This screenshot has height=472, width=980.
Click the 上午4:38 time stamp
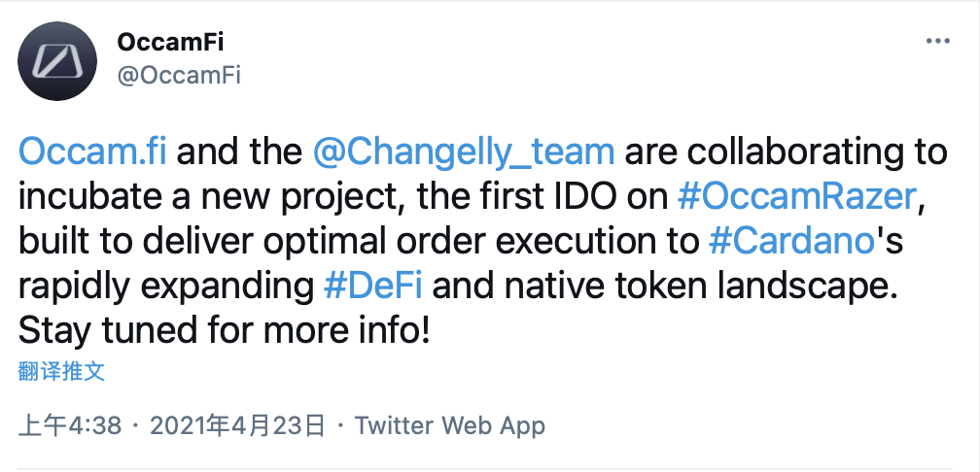point(69,425)
